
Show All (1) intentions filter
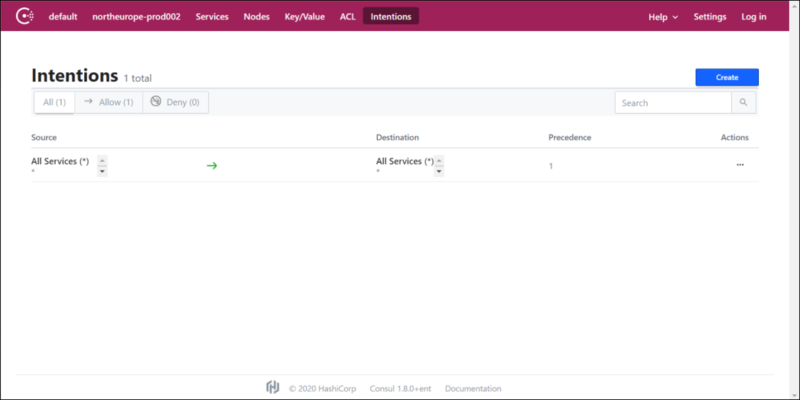pyautogui.click(x=54, y=102)
